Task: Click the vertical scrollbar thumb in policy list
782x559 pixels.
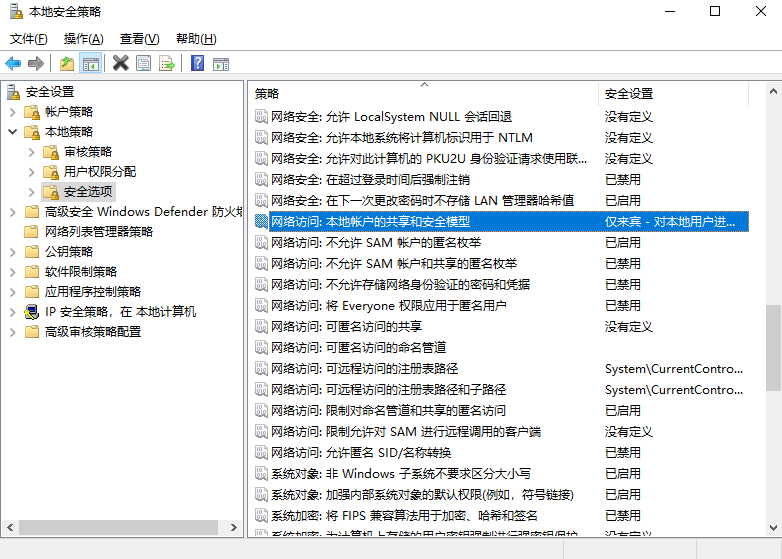Action: pos(774,348)
